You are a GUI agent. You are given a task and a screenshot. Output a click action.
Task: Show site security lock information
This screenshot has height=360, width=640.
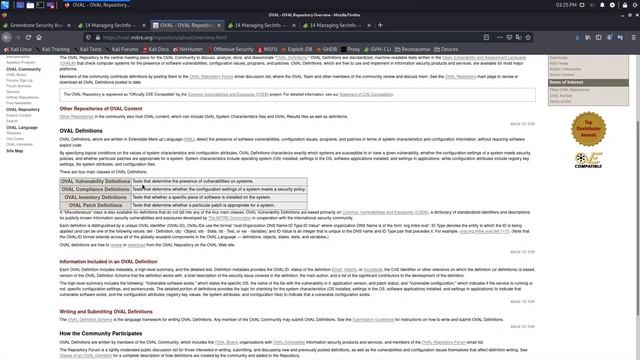[x=98, y=37]
